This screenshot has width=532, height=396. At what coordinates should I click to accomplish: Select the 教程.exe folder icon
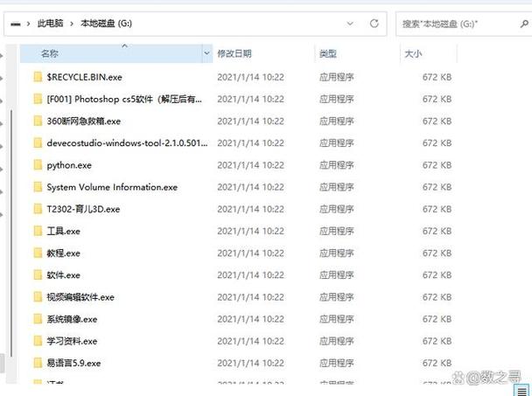[38, 254]
